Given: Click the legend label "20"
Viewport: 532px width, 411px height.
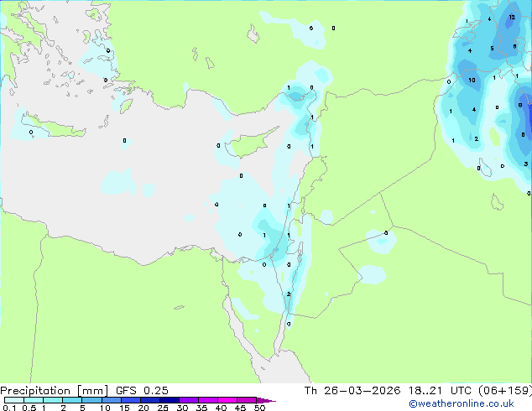Looking at the screenshot, I should (x=143, y=408).
